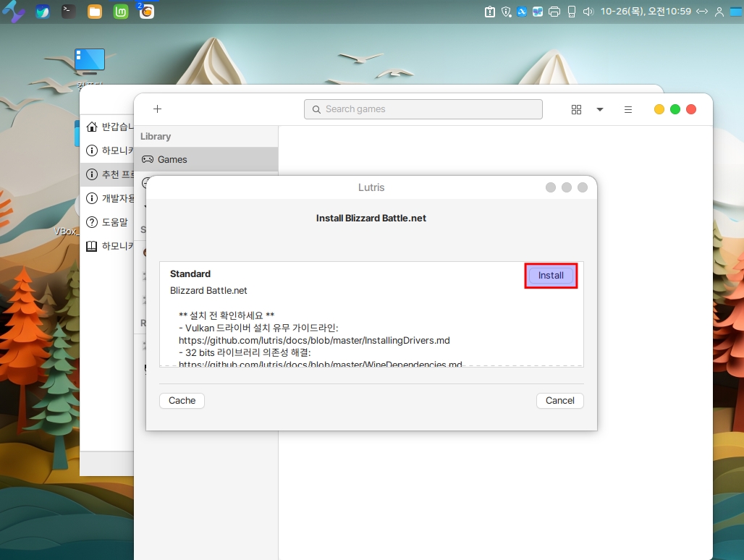Open the main application menu launcher

14,12
